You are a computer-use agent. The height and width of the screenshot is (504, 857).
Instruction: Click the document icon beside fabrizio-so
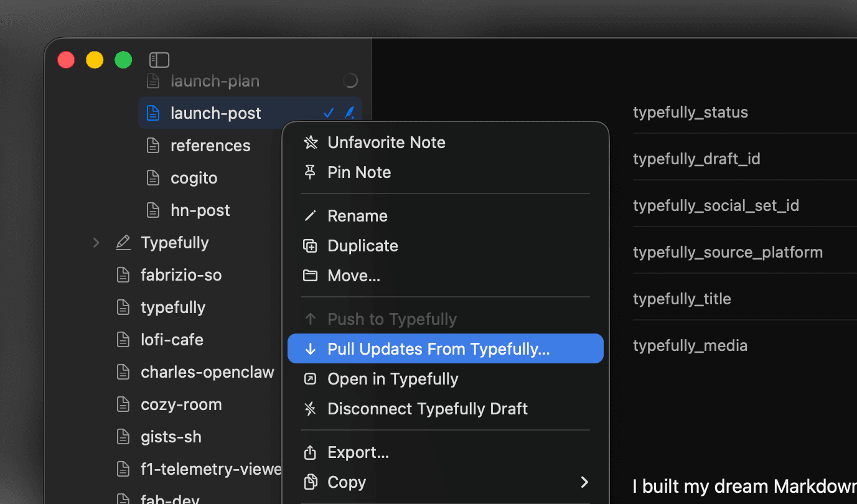tap(123, 275)
